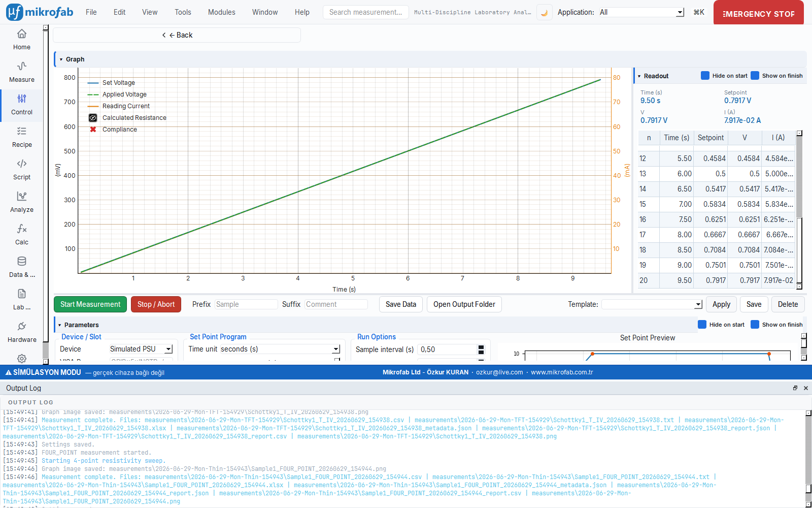Open the Application dropdown
812x508 pixels.
click(641, 12)
